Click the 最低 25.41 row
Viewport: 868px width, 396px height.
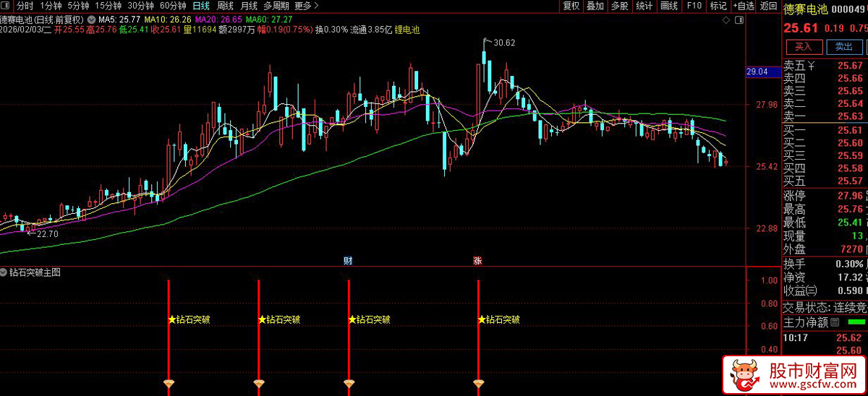click(825, 223)
